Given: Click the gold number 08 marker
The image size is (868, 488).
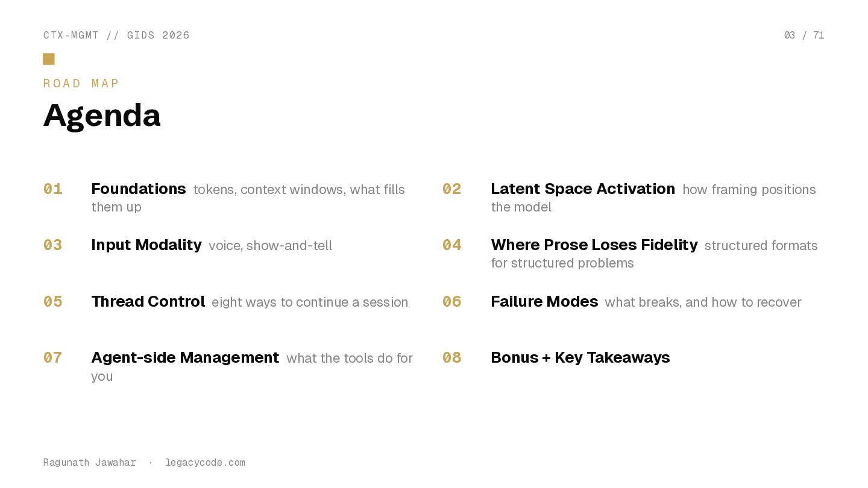Looking at the screenshot, I should (452, 358).
